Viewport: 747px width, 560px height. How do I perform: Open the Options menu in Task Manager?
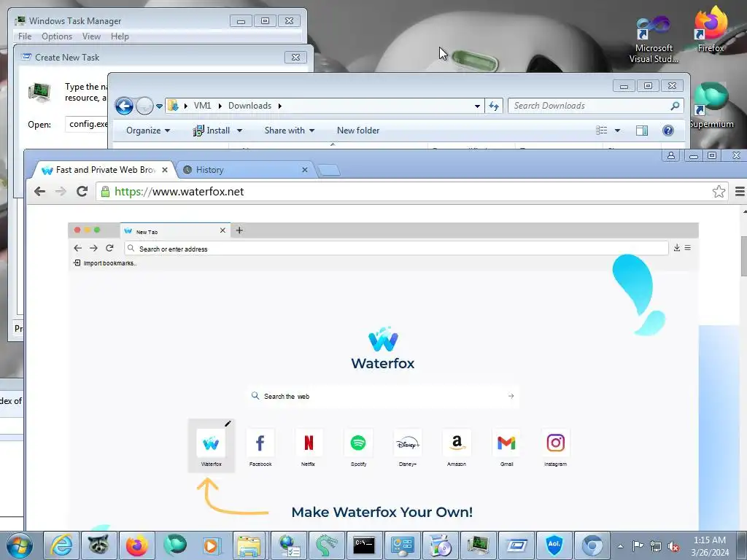(x=57, y=36)
